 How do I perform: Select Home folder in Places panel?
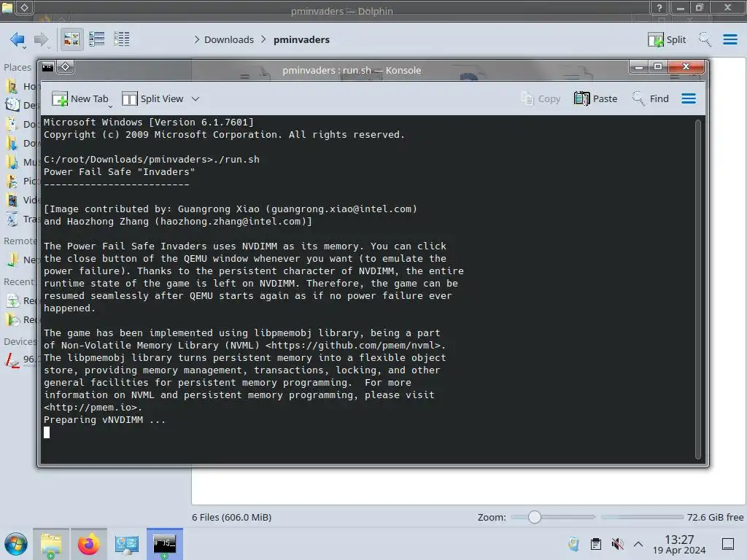tap(21, 86)
